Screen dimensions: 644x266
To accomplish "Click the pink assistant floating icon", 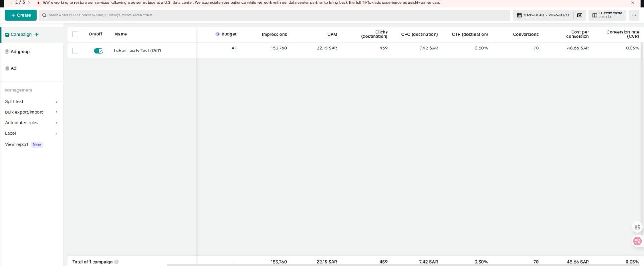I will (x=637, y=241).
